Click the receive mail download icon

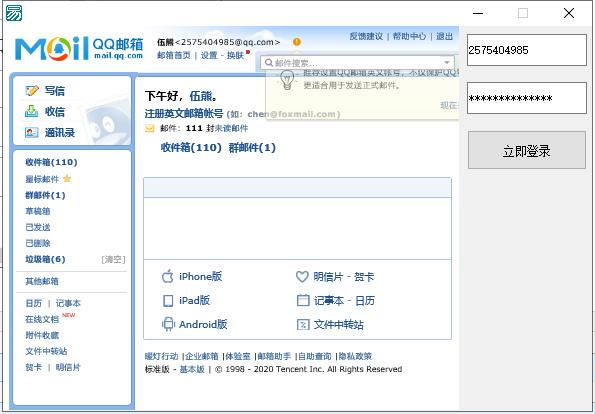click(31, 111)
